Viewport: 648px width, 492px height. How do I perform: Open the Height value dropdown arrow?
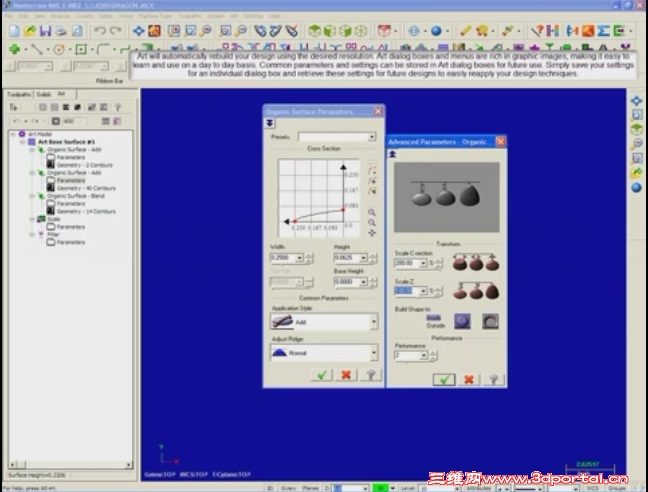[x=363, y=258]
